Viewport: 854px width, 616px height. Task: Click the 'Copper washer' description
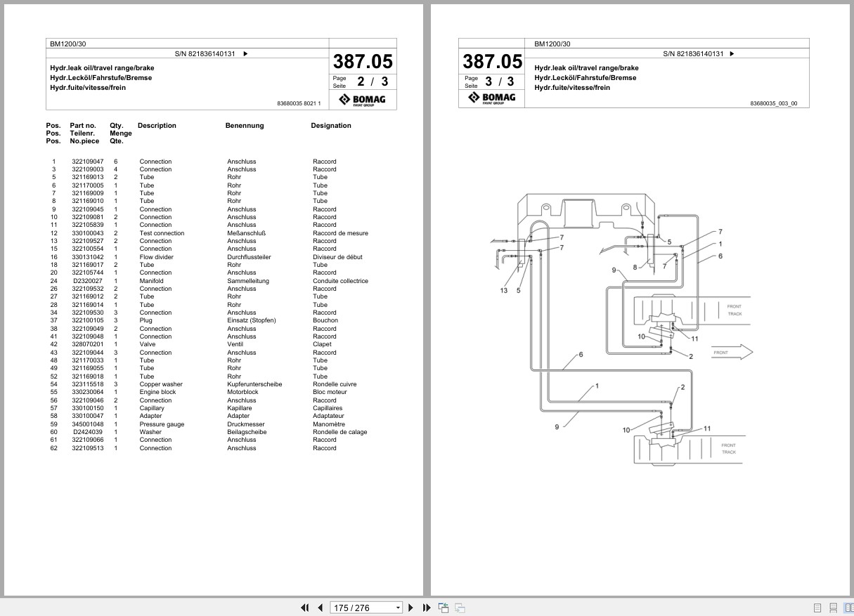[161, 384]
